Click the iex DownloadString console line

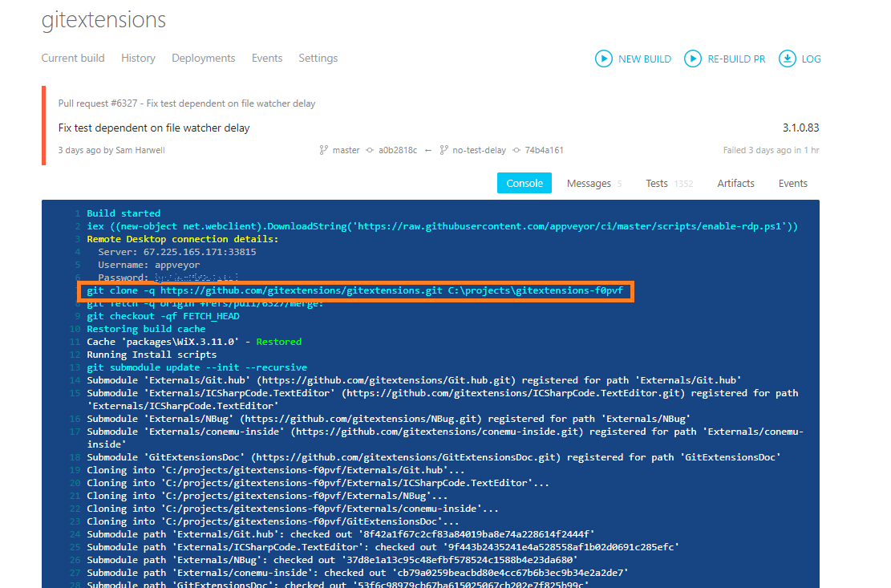tap(442, 226)
